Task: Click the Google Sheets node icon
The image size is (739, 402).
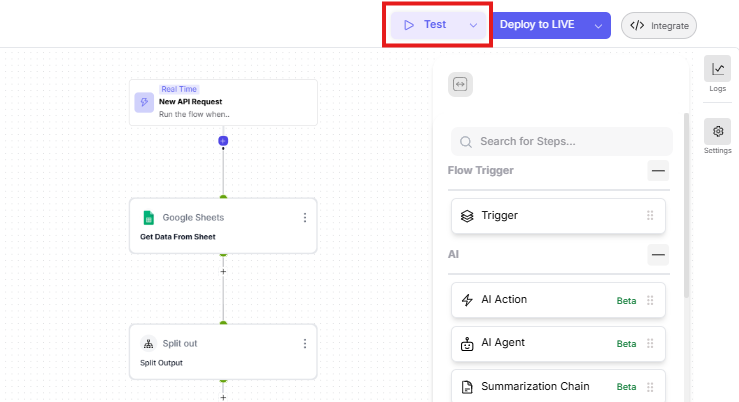Action: [149, 217]
